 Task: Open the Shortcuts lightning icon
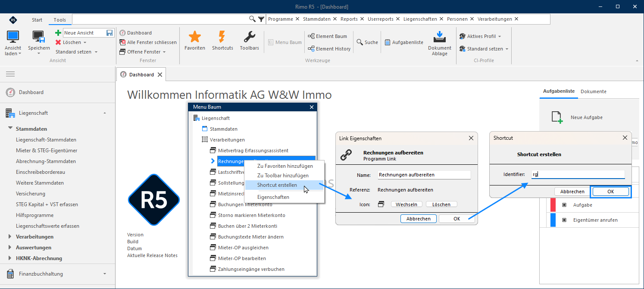click(x=222, y=37)
